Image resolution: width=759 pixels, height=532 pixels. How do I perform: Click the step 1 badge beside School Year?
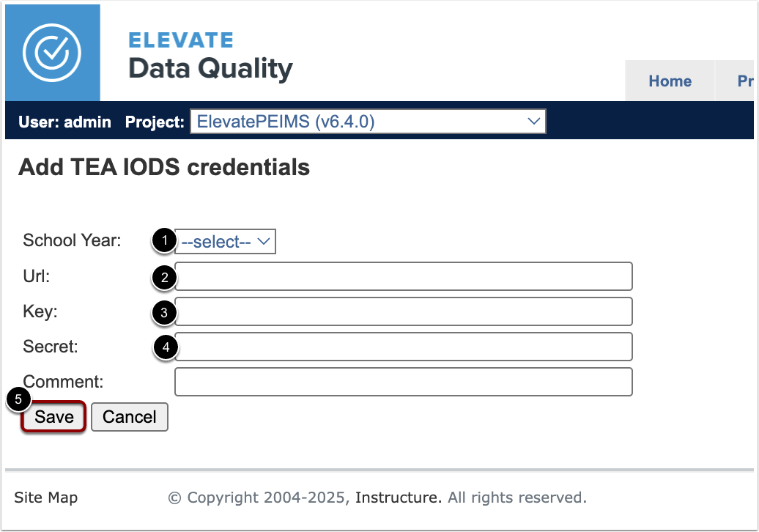165,241
